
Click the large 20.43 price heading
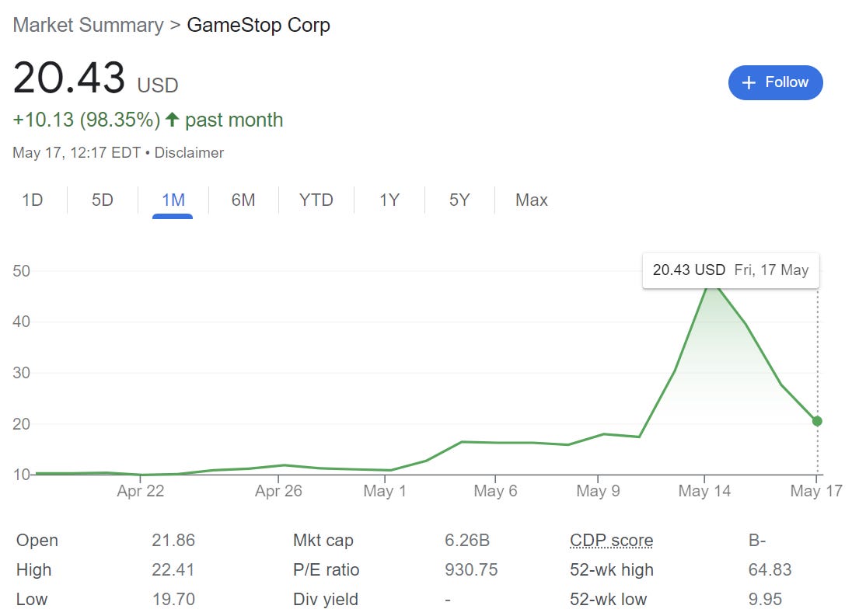click(x=68, y=79)
